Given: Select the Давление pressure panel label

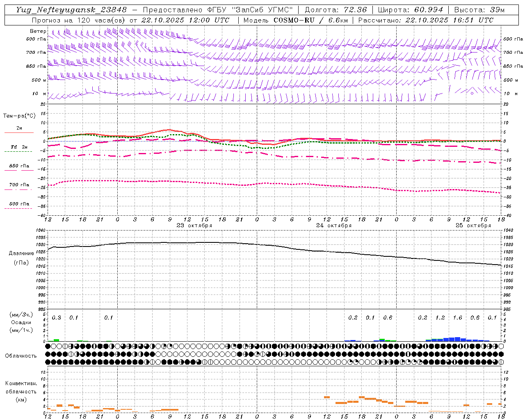Looking at the screenshot, I should [x=21, y=253].
